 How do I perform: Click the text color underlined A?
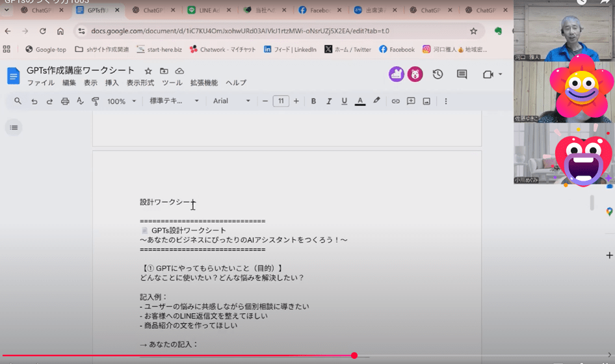pyautogui.click(x=360, y=101)
